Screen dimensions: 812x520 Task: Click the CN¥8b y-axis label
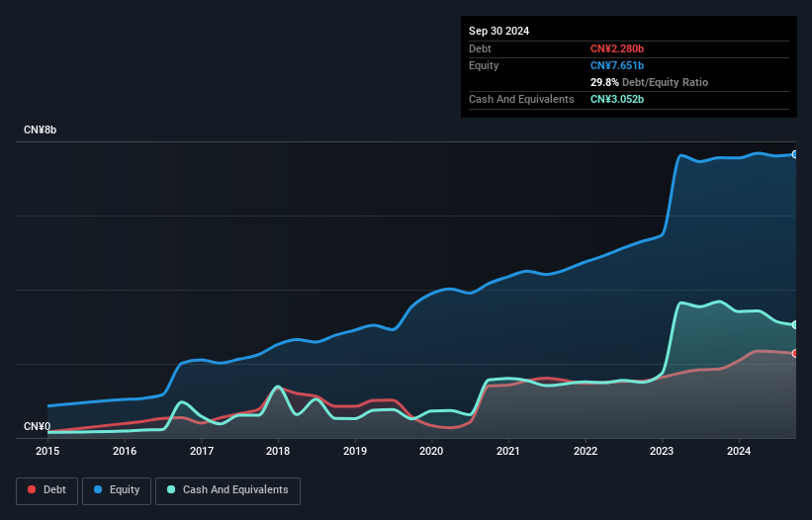(40, 130)
